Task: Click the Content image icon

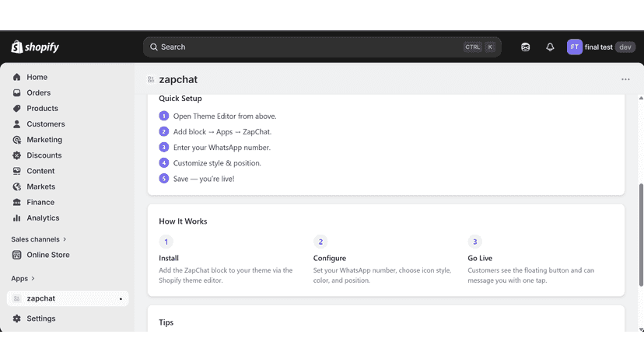Action: (17, 171)
